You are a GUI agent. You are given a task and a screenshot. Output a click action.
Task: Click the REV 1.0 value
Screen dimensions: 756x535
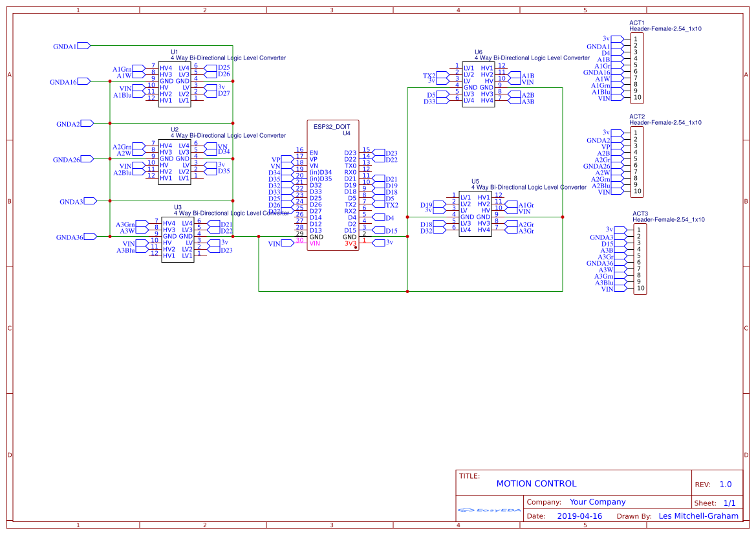726,483
